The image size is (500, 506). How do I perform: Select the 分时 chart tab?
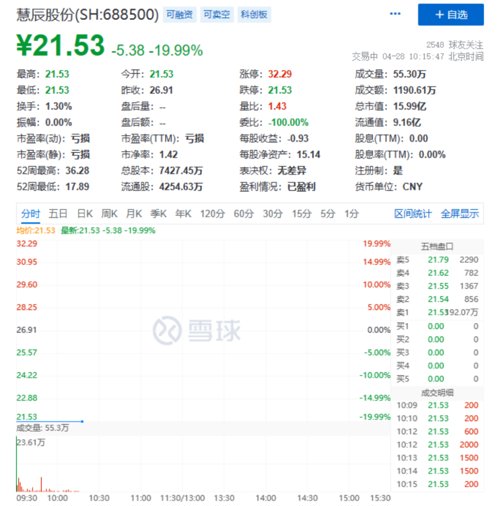[31, 214]
